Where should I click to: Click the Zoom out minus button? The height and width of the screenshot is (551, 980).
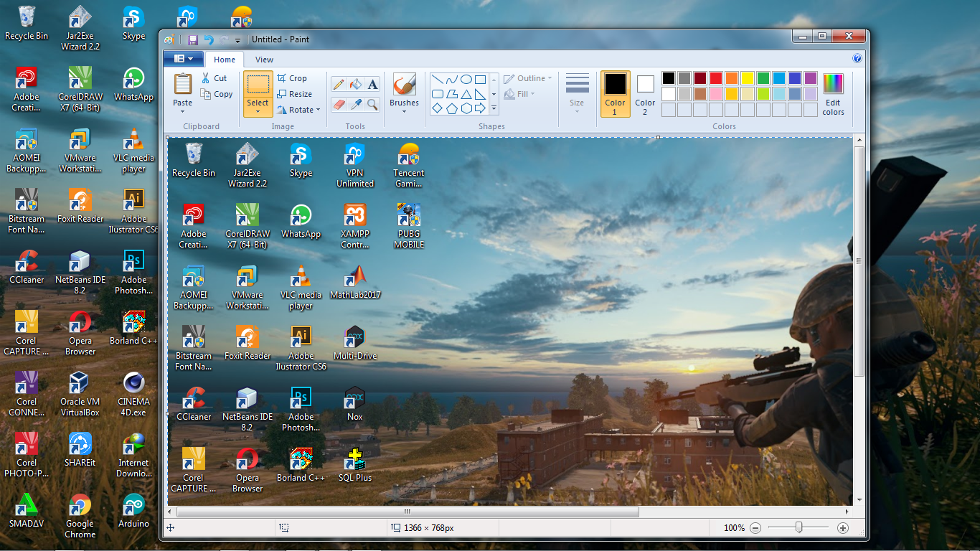point(755,528)
